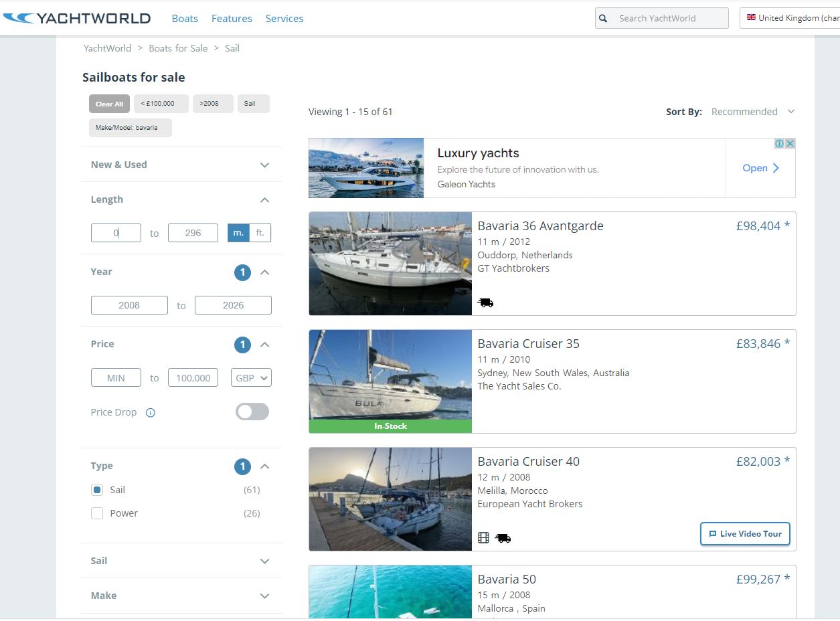Click the Price filter count badge
840x621 pixels.
click(x=242, y=345)
